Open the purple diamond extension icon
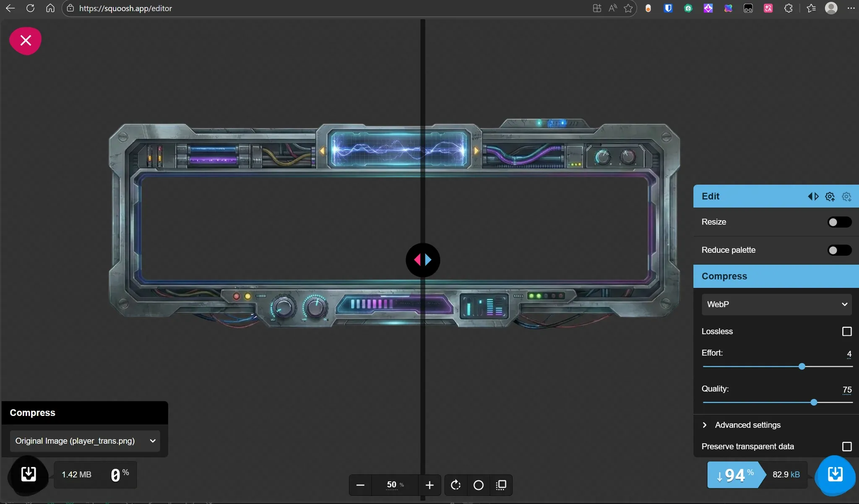859x504 pixels. tap(708, 8)
